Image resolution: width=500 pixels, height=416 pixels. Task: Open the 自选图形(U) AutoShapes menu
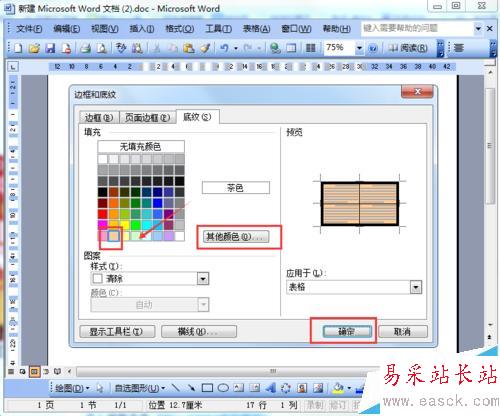140,388
